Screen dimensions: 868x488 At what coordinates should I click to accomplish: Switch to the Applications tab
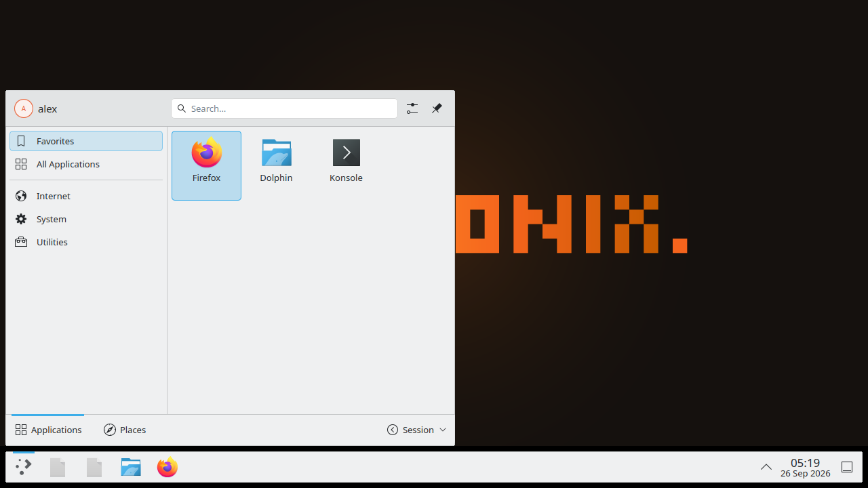48,430
